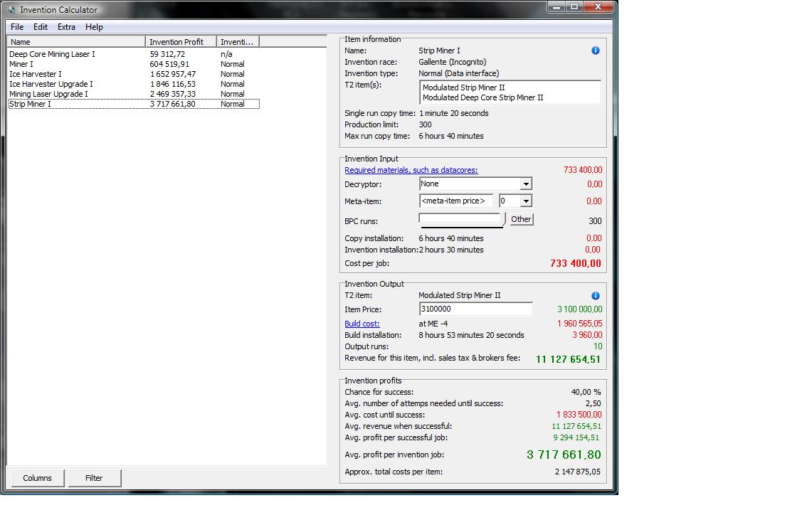
Task: Click the Build installation cost 3 960,00
Action: pos(587,335)
